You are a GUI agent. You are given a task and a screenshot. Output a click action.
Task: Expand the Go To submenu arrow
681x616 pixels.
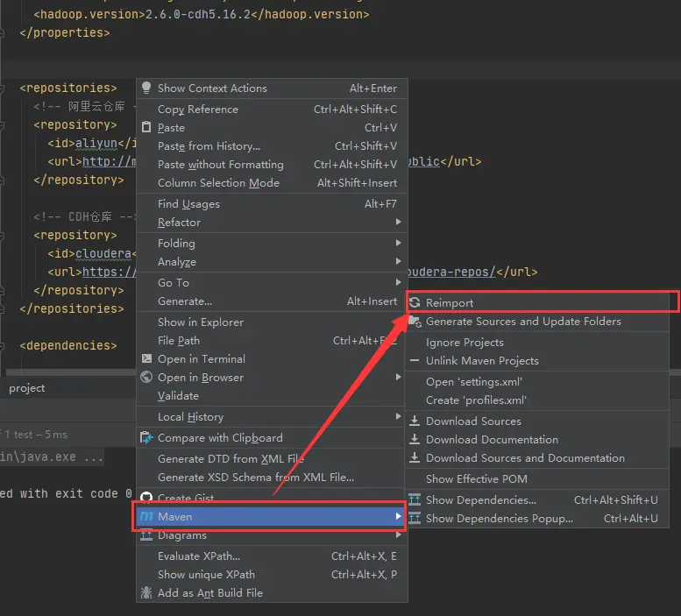398,282
